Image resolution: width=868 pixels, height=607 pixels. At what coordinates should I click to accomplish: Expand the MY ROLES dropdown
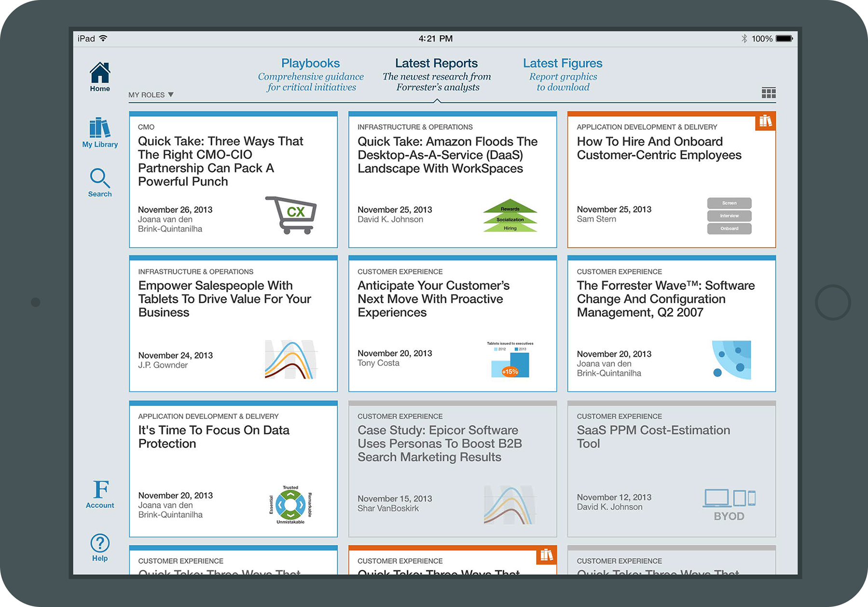pos(150,95)
